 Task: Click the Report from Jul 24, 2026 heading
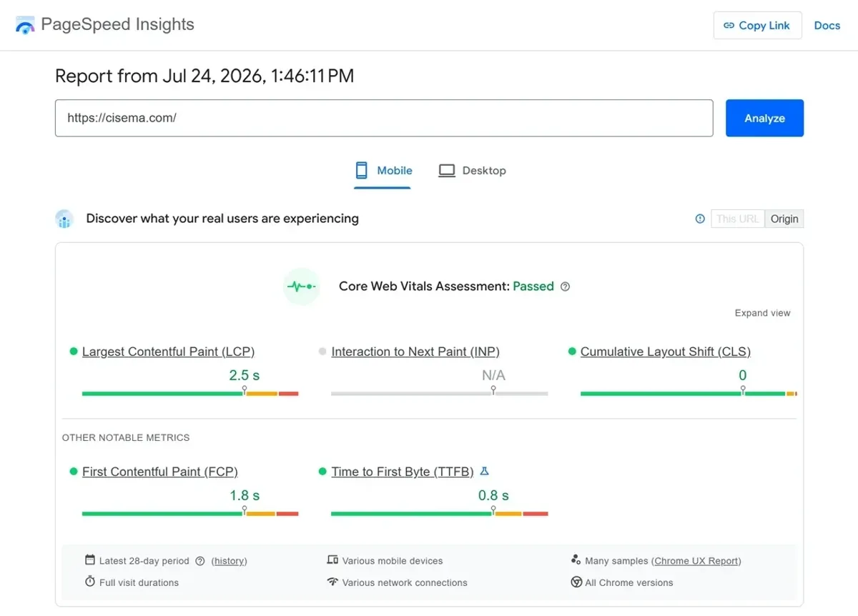[x=204, y=76]
